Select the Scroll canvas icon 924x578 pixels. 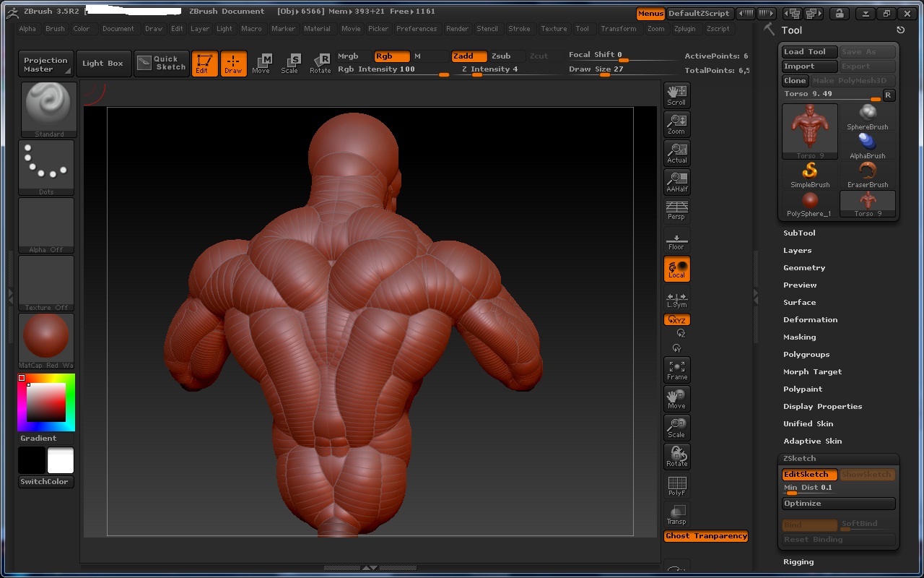(x=676, y=95)
